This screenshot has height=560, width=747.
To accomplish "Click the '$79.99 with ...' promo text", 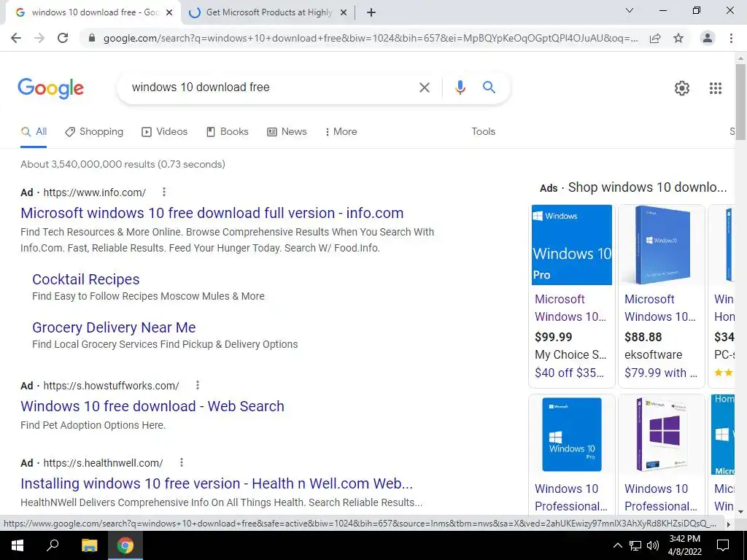I will 661,373.
